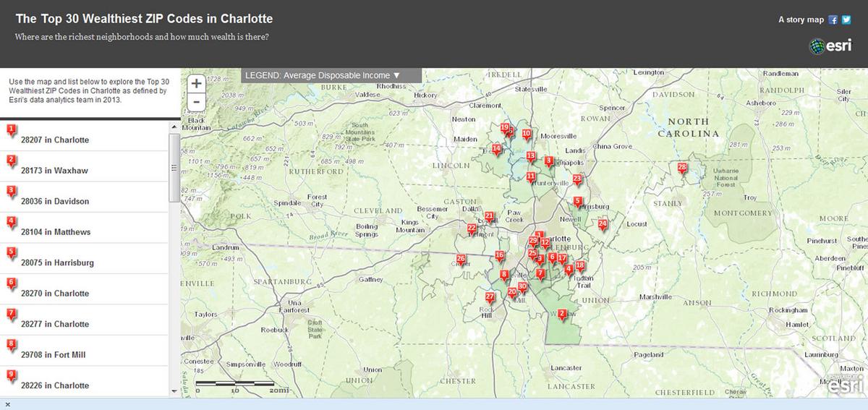
Task: Click map marker 12 in Charlotte
Action: 545,244
